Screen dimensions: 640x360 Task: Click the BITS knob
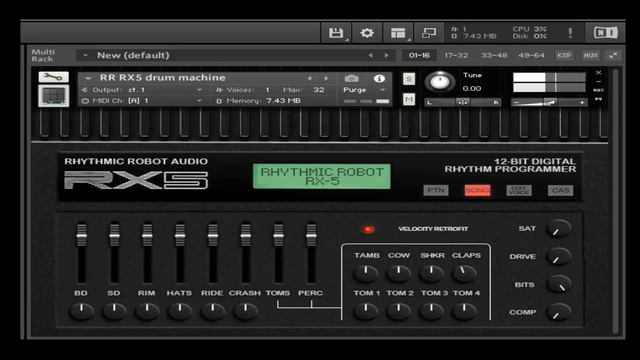[559, 284]
